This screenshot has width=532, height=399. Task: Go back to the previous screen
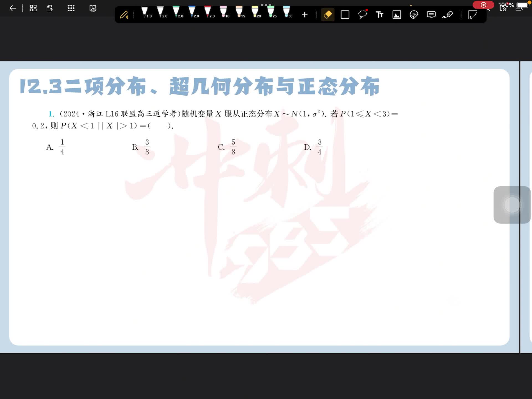13,8
